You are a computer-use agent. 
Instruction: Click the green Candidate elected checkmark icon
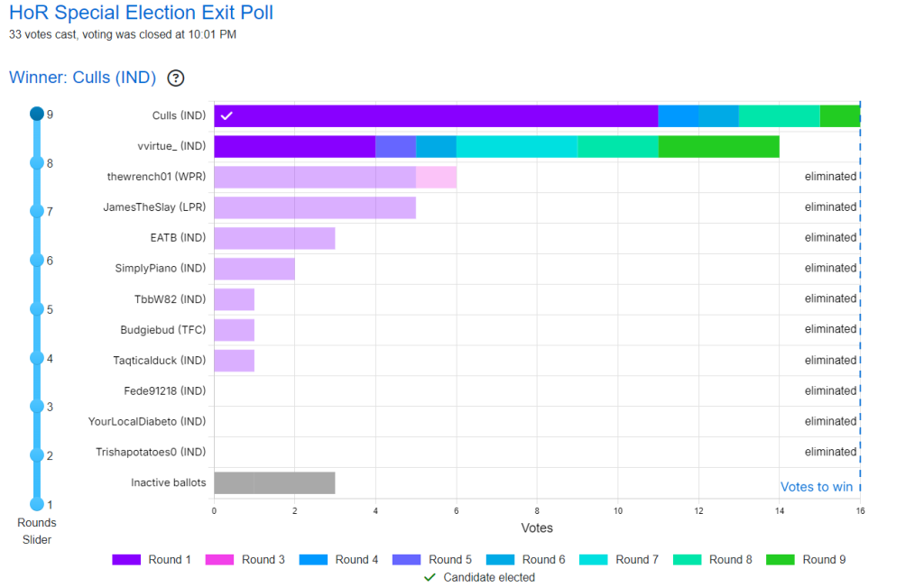[x=430, y=577]
